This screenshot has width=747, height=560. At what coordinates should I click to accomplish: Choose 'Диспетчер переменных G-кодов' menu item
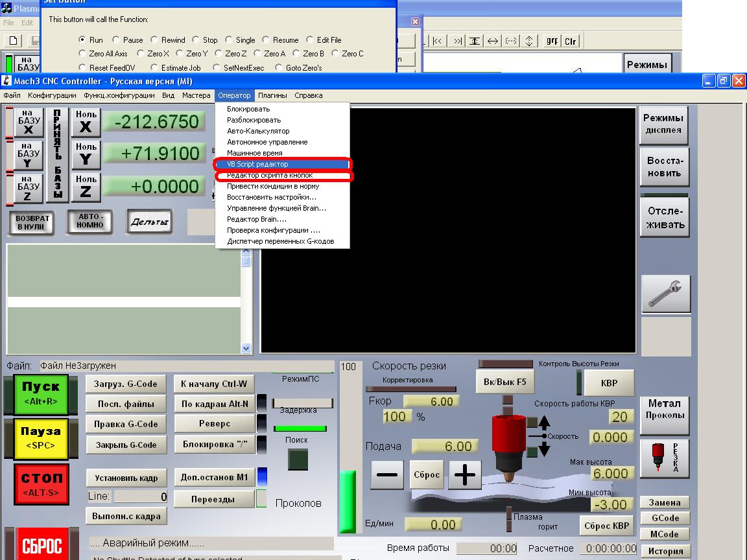point(282,241)
